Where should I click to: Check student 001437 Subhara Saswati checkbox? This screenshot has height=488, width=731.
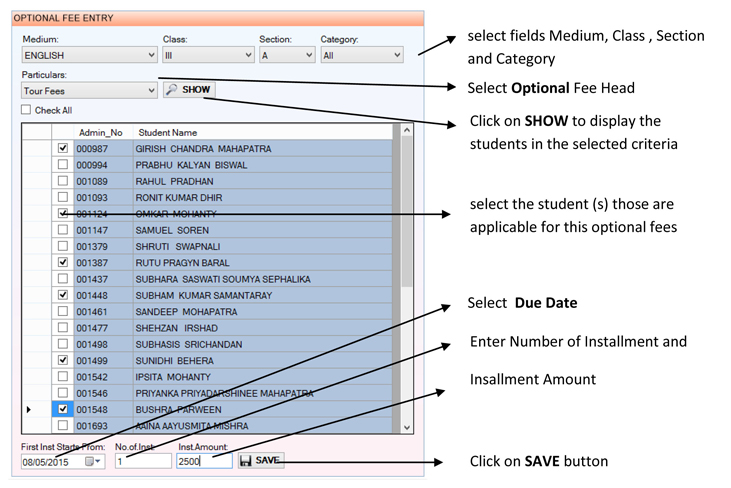pos(62,279)
